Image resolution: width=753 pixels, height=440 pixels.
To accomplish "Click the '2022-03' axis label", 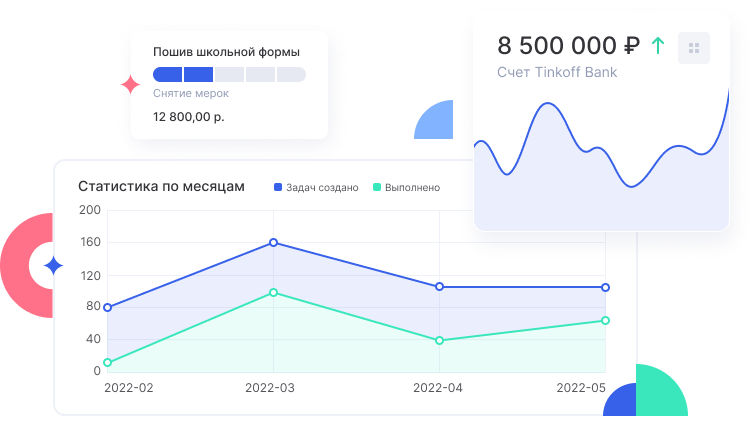I will [x=270, y=388].
